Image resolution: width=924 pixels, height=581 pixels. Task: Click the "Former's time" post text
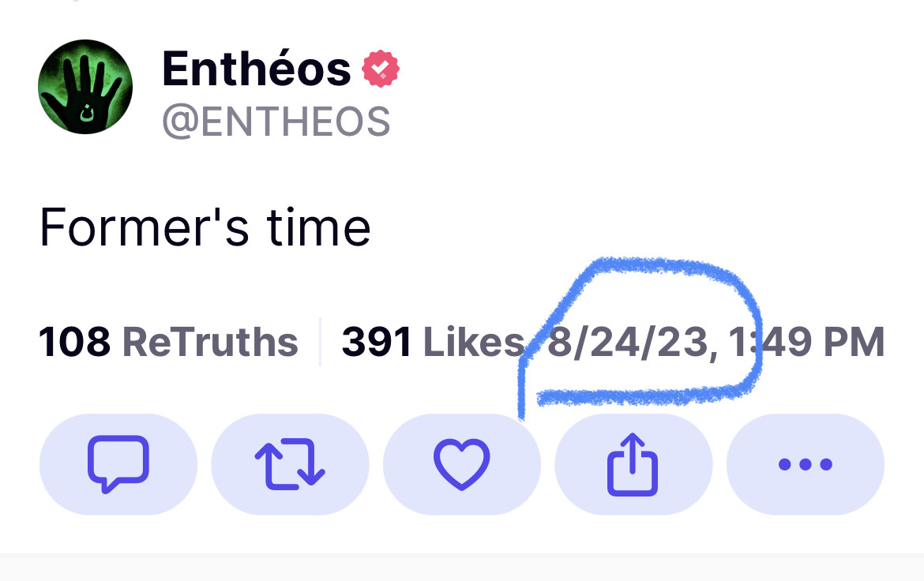click(x=205, y=227)
